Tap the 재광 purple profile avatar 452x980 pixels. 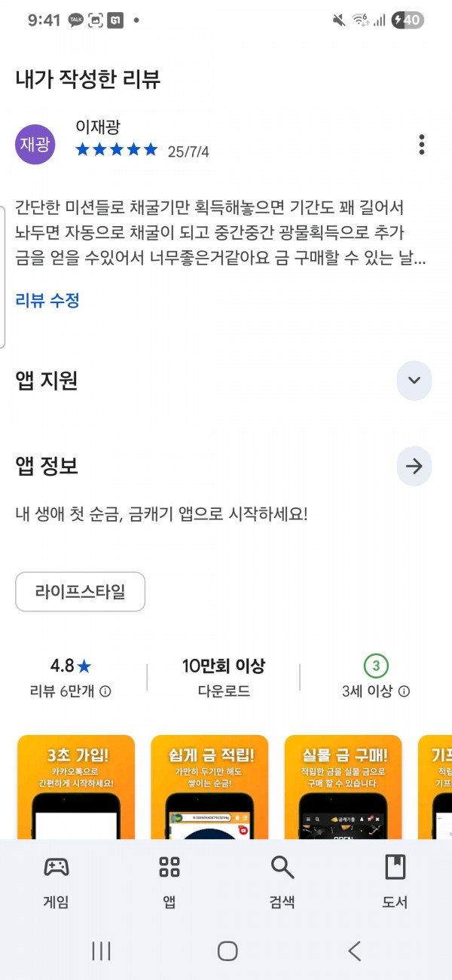coord(35,144)
